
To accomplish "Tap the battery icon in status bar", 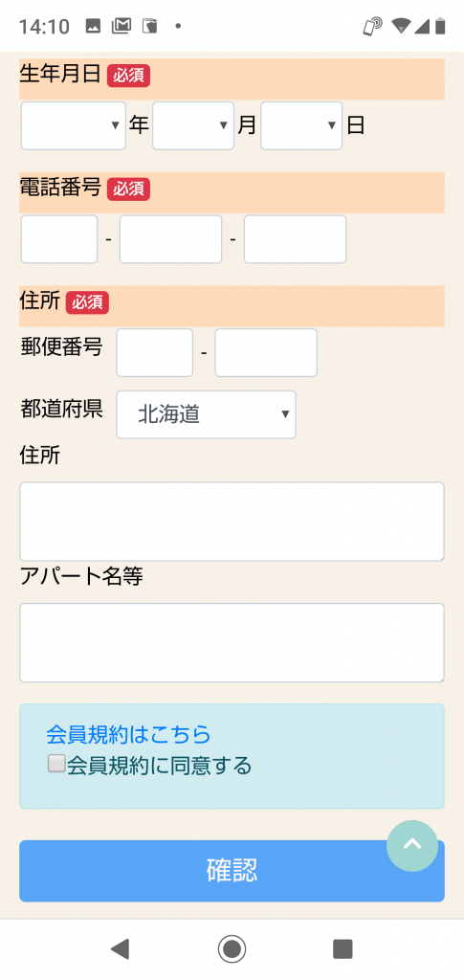I will coord(440,26).
